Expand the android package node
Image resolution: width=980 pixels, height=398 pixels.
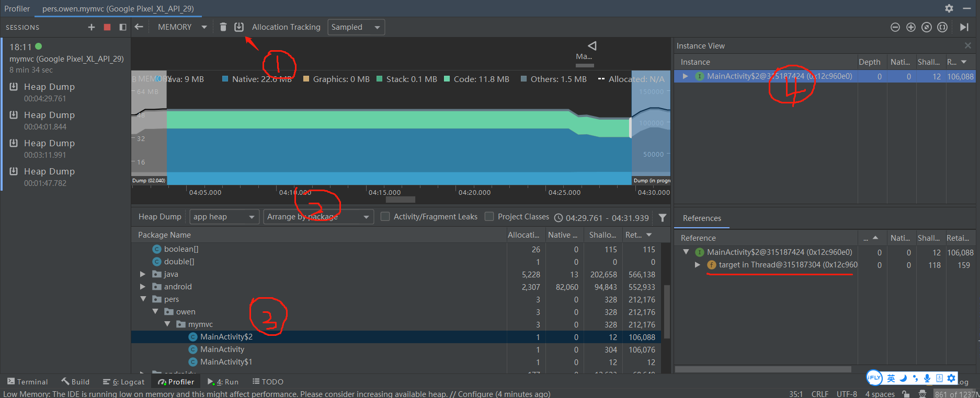tap(143, 287)
